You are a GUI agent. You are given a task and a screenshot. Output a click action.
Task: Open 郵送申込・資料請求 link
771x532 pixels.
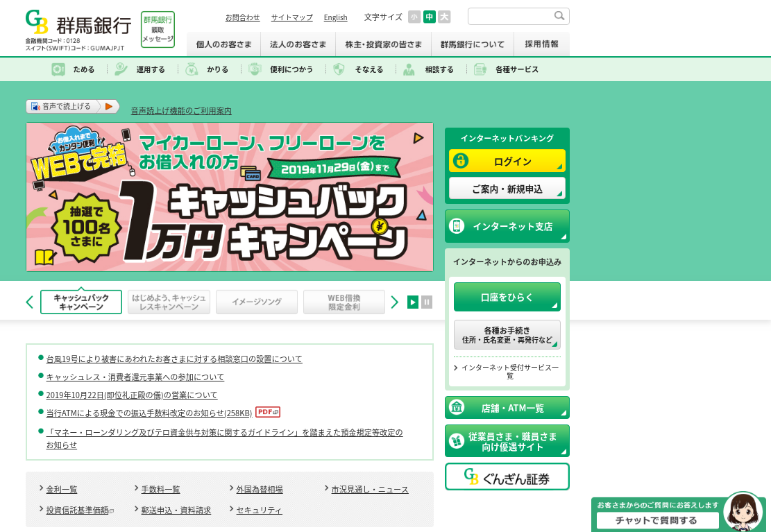176,510
